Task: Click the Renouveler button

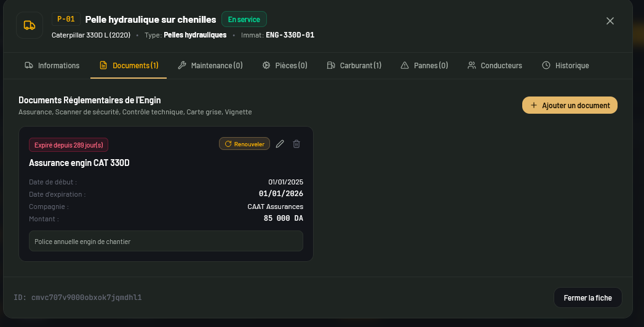Action: (244, 144)
